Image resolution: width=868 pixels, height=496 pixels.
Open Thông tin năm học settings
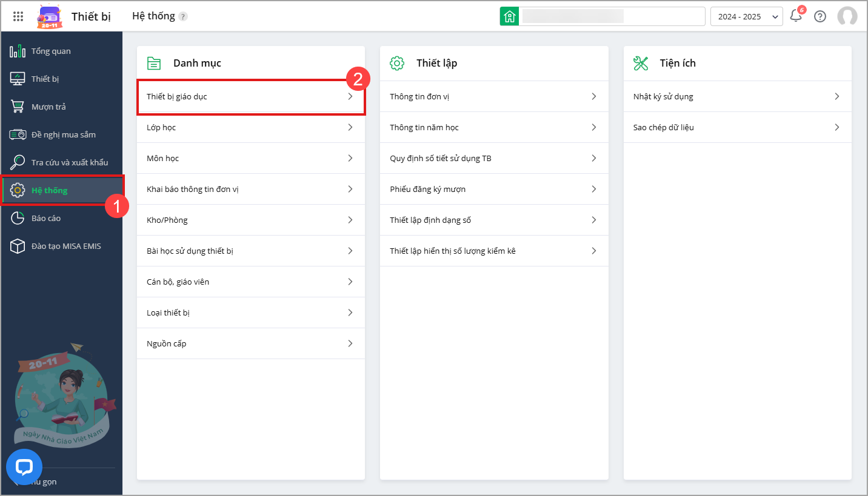coord(424,127)
